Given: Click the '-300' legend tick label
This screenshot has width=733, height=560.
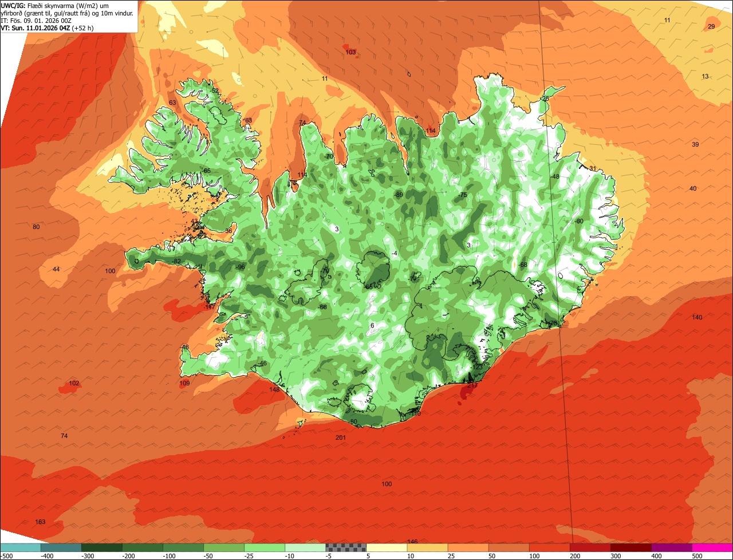Looking at the screenshot, I should 88,556.
